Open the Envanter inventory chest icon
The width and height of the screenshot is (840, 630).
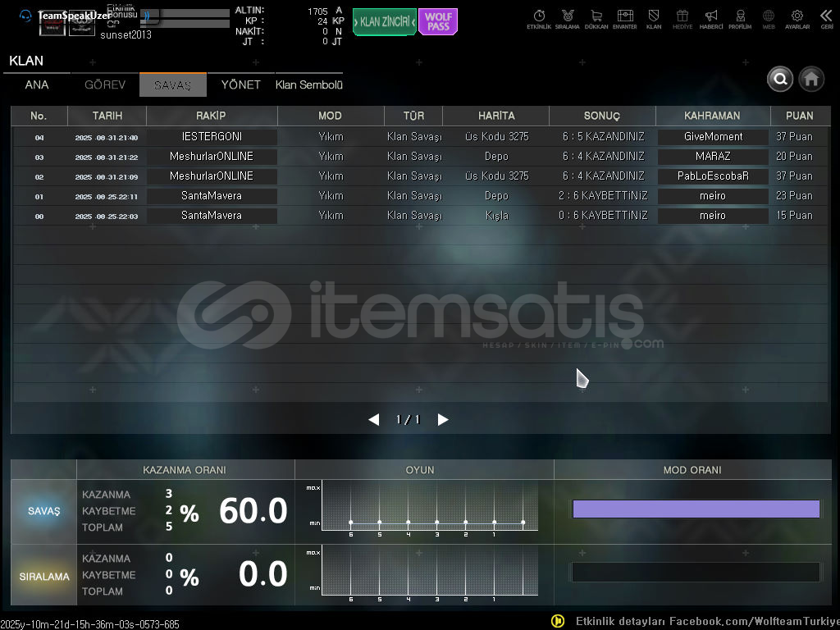625,16
